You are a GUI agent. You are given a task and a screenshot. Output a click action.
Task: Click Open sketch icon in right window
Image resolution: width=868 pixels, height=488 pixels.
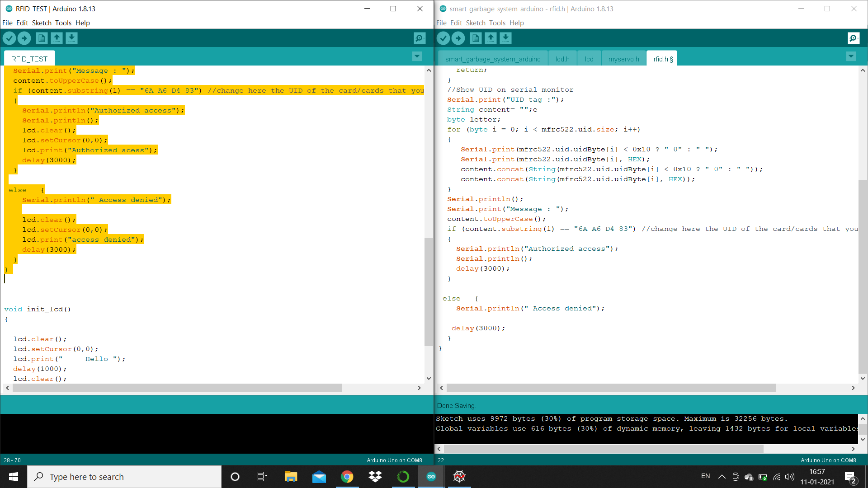491,38
